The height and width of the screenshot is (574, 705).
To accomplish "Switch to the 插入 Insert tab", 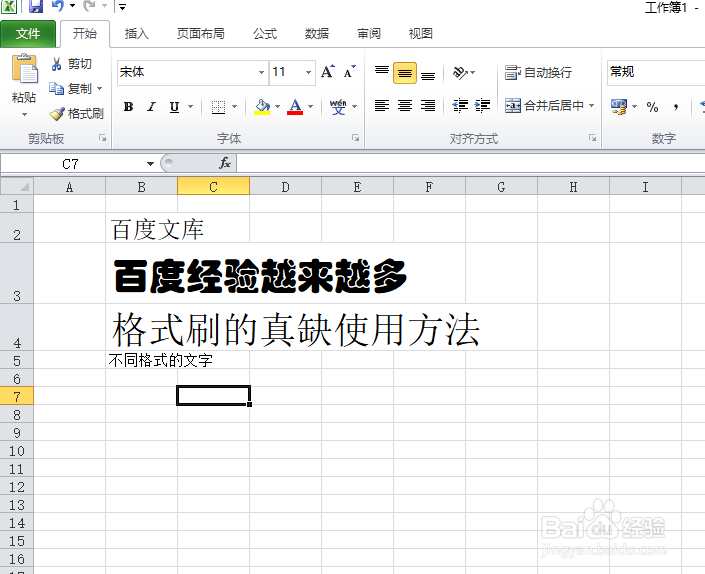I will click(136, 34).
